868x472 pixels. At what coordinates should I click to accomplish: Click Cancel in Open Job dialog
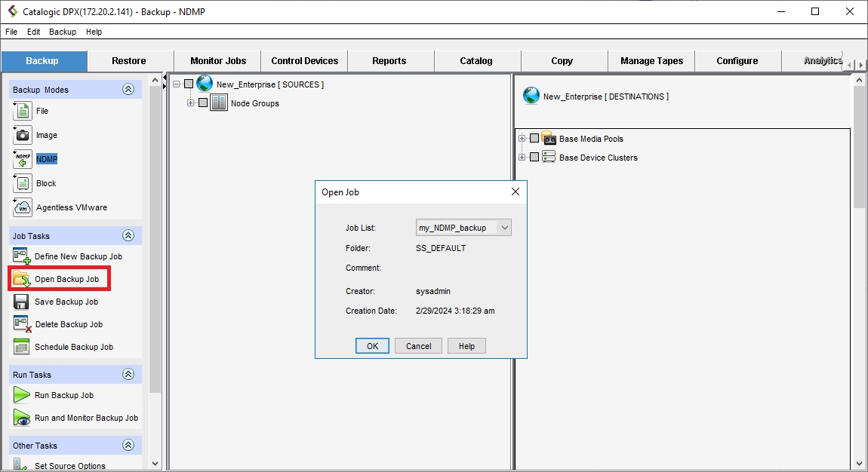click(418, 346)
